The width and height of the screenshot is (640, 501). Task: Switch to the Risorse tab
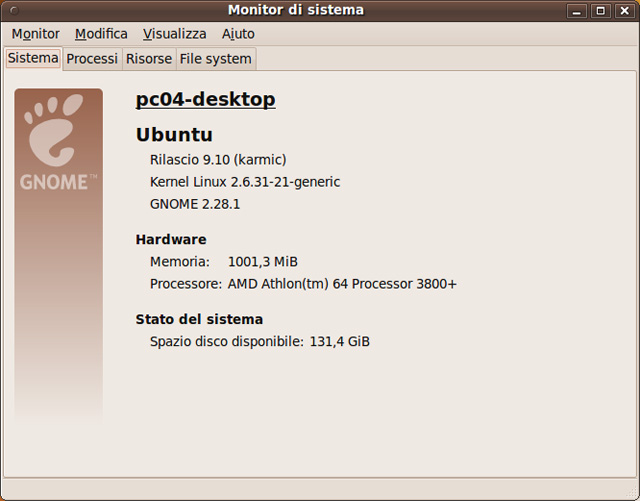148,59
